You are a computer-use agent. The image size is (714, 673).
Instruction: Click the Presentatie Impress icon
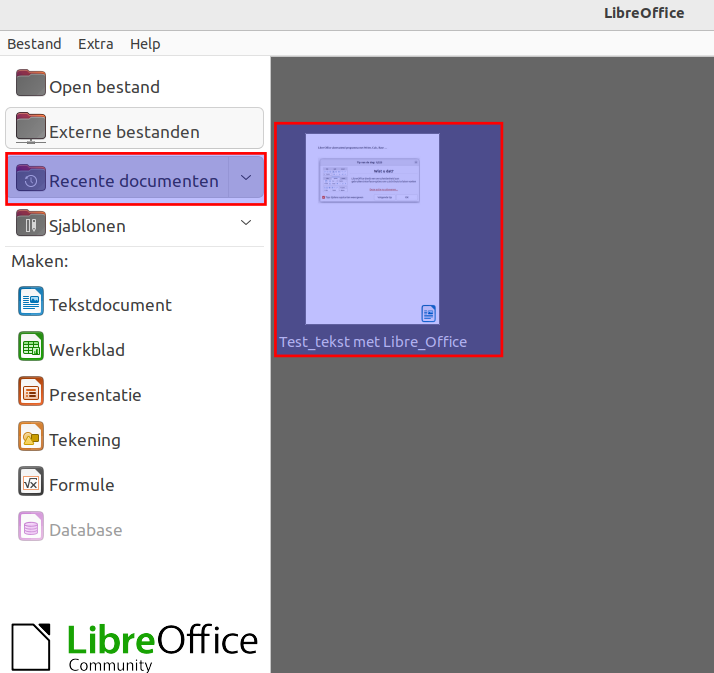point(31,391)
